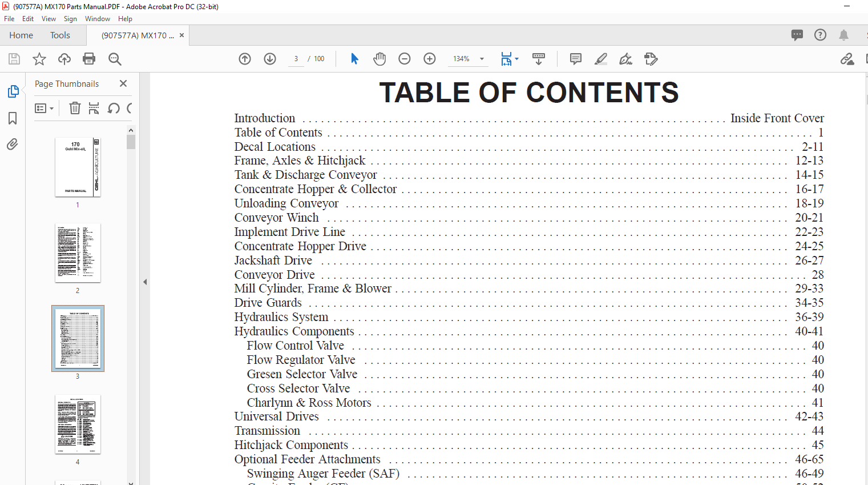Save the file with the floppy disk icon
The width and height of the screenshot is (868, 485).
click(14, 59)
